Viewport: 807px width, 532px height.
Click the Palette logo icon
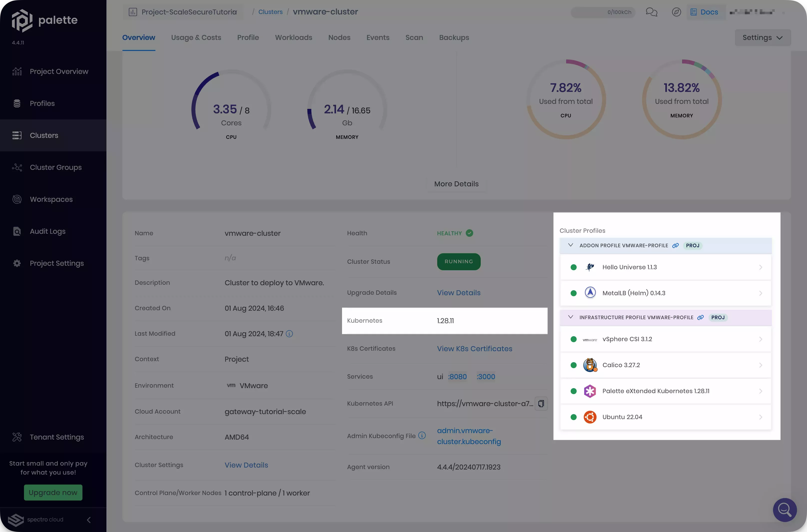tap(22, 20)
